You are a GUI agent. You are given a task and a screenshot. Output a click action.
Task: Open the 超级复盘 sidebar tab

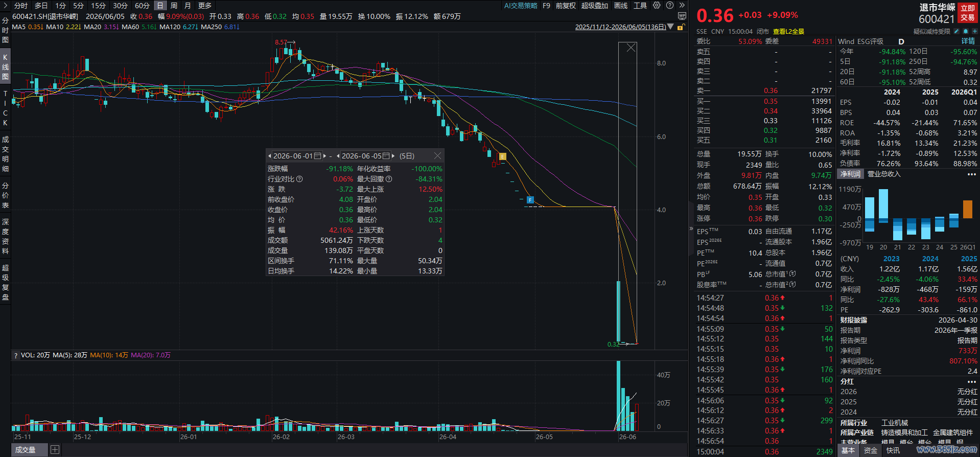(5, 282)
